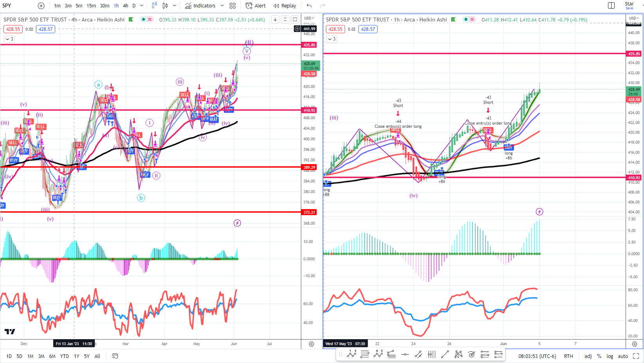Switch to 1m timeframe
This screenshot has width=644, height=363.
point(57,6)
